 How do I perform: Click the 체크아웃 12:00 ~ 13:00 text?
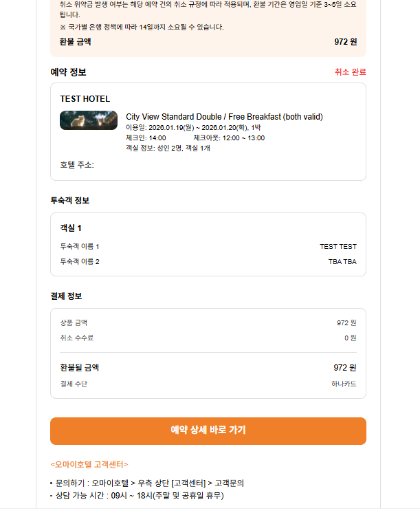[x=229, y=138]
